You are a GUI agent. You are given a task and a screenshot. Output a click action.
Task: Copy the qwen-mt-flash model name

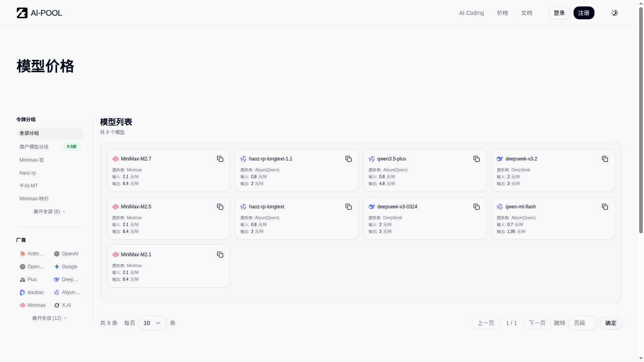[x=605, y=207]
